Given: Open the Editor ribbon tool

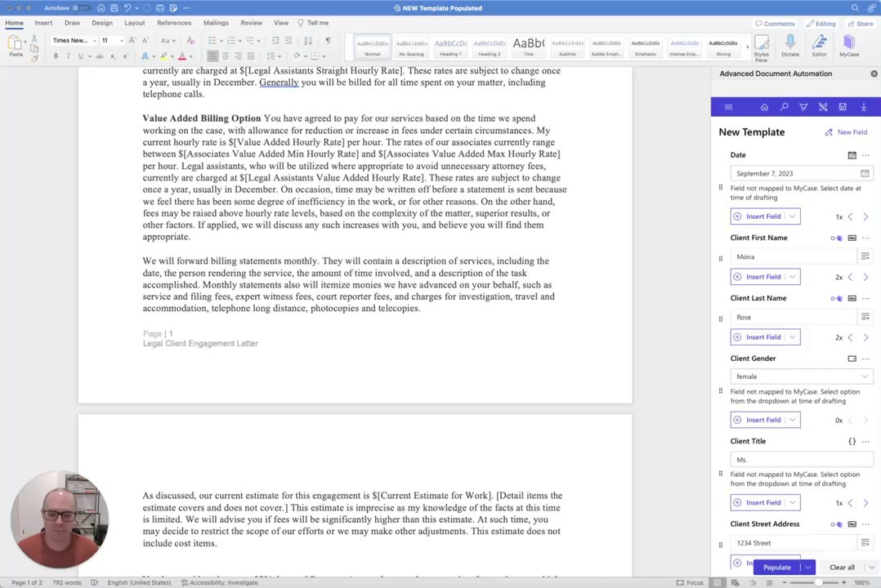Looking at the screenshot, I should click(x=819, y=46).
